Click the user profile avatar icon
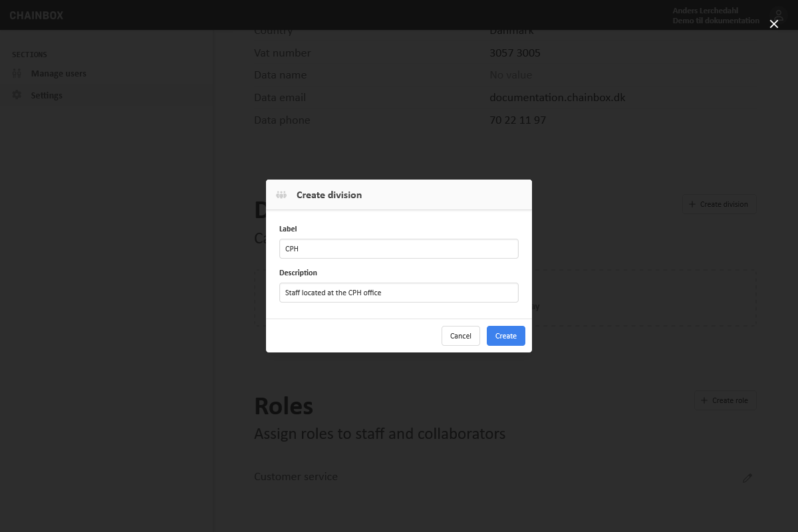The width and height of the screenshot is (798, 532). (x=777, y=15)
